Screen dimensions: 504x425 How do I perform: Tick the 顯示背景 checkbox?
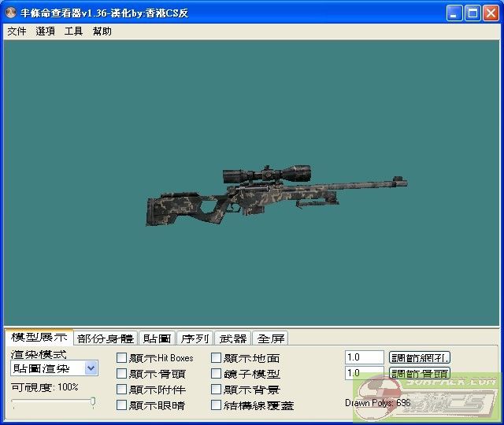[x=217, y=390]
